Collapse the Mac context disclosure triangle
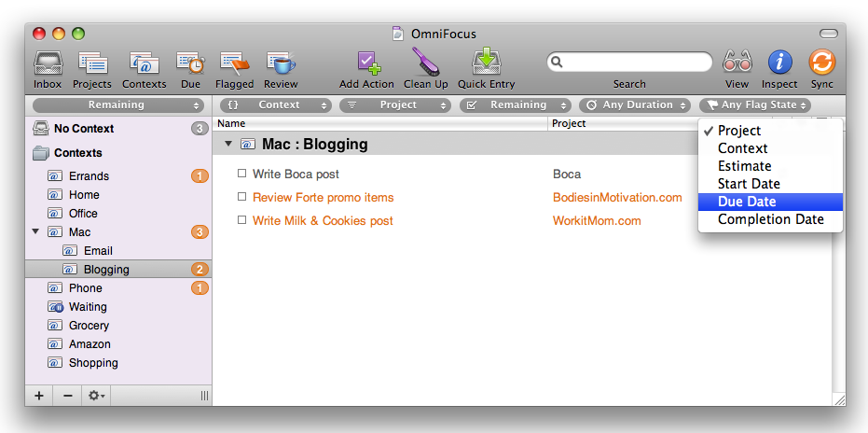The width and height of the screenshot is (868, 433). 36,231
